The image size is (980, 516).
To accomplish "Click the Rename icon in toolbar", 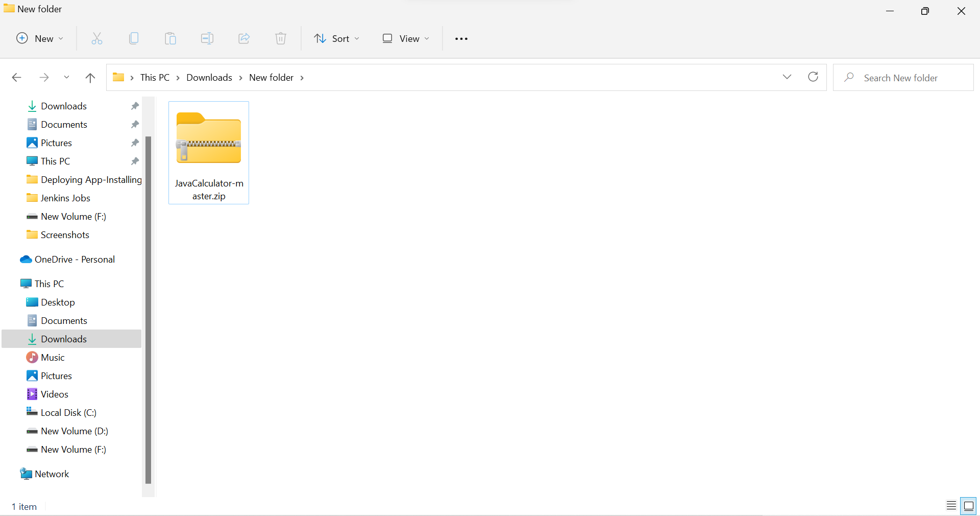I will pos(207,39).
